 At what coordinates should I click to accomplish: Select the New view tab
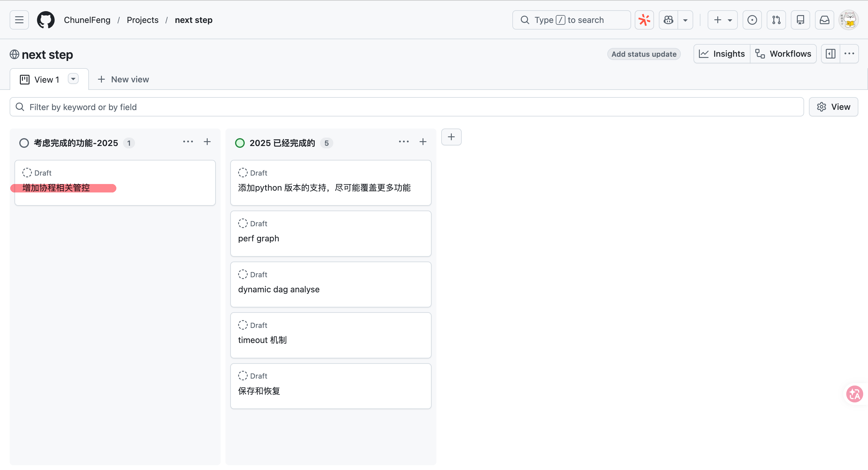[x=123, y=79]
